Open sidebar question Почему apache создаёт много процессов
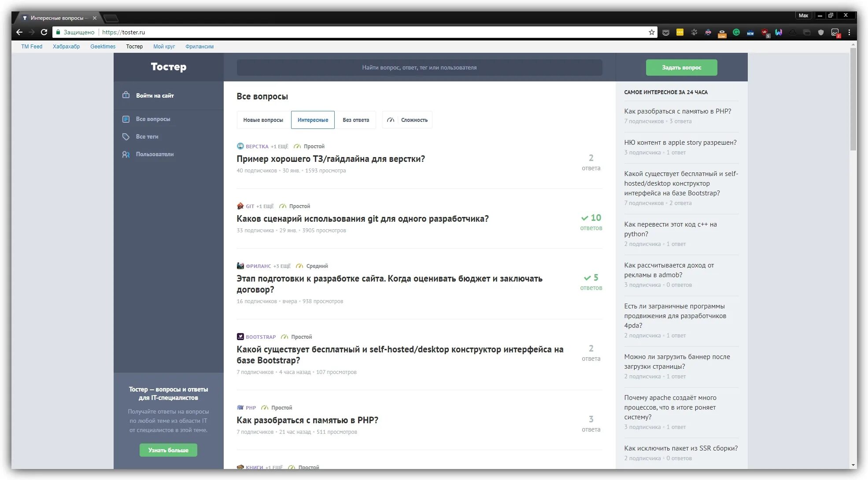The height and width of the screenshot is (480, 868). point(670,407)
